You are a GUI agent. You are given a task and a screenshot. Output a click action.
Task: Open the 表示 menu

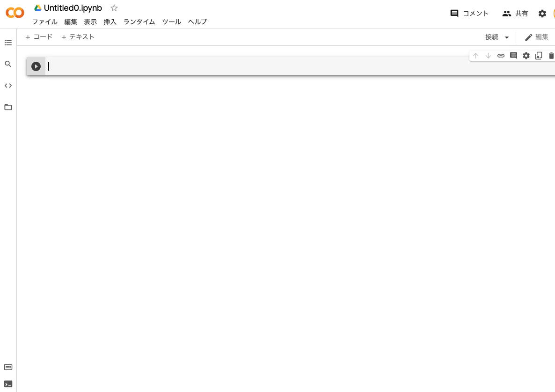pos(90,22)
